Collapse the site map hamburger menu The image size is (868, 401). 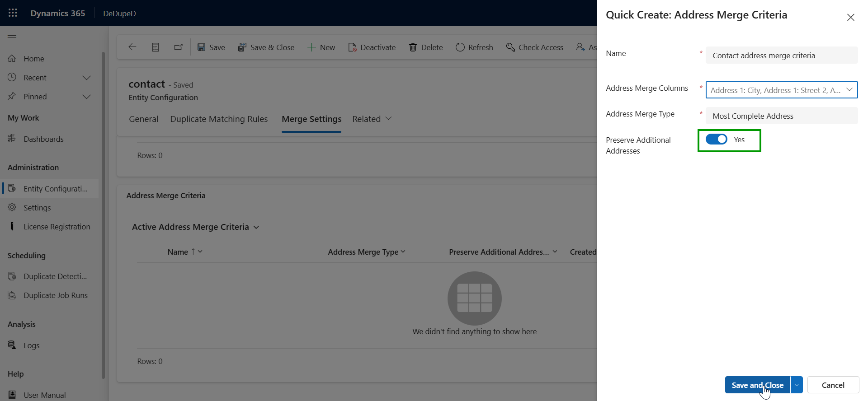pos(12,37)
